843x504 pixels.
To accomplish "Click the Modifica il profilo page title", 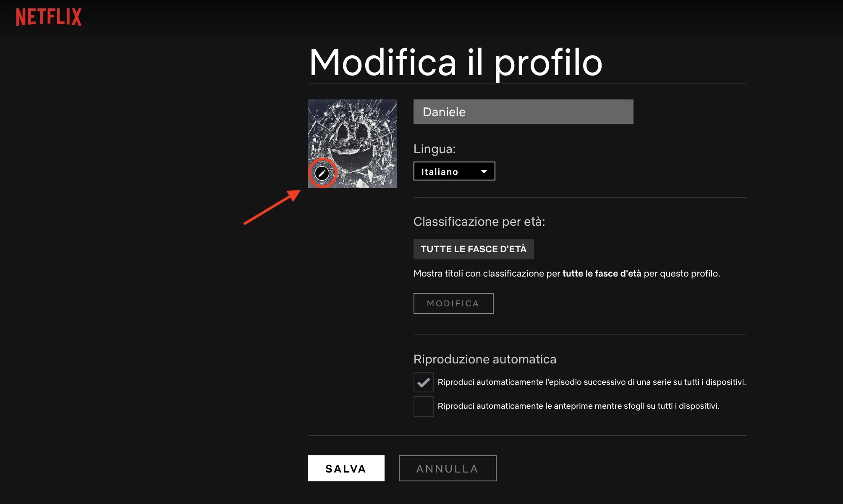I will click(456, 62).
